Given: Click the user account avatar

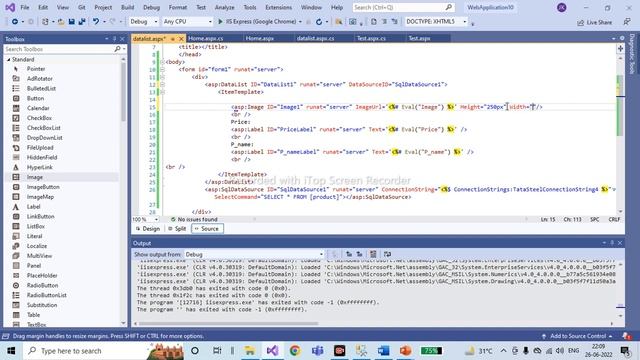Looking at the screenshot, I should [562, 7].
